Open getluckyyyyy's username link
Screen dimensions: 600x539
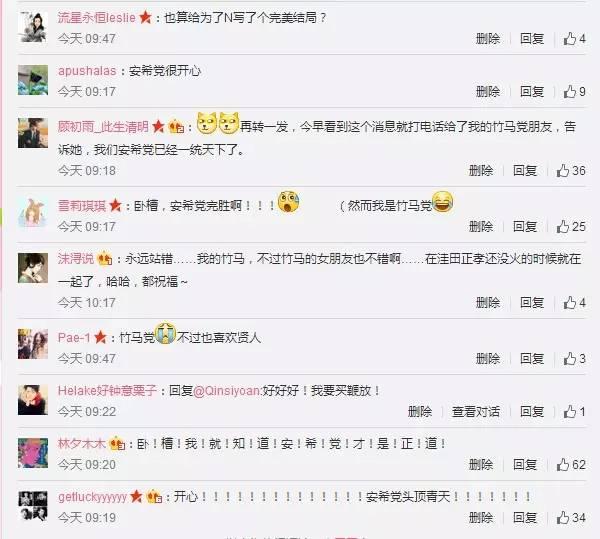[x=92, y=497]
